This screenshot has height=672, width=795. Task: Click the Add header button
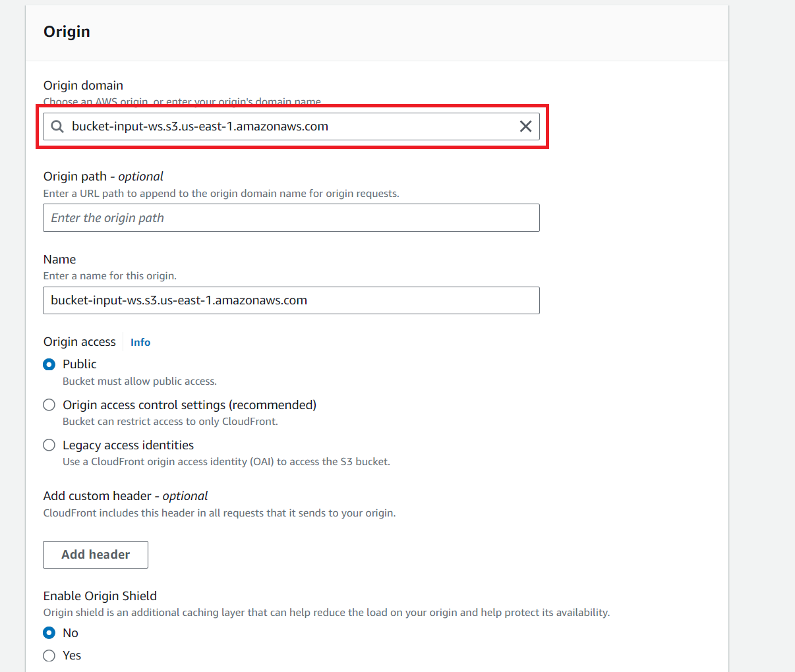[x=96, y=555]
